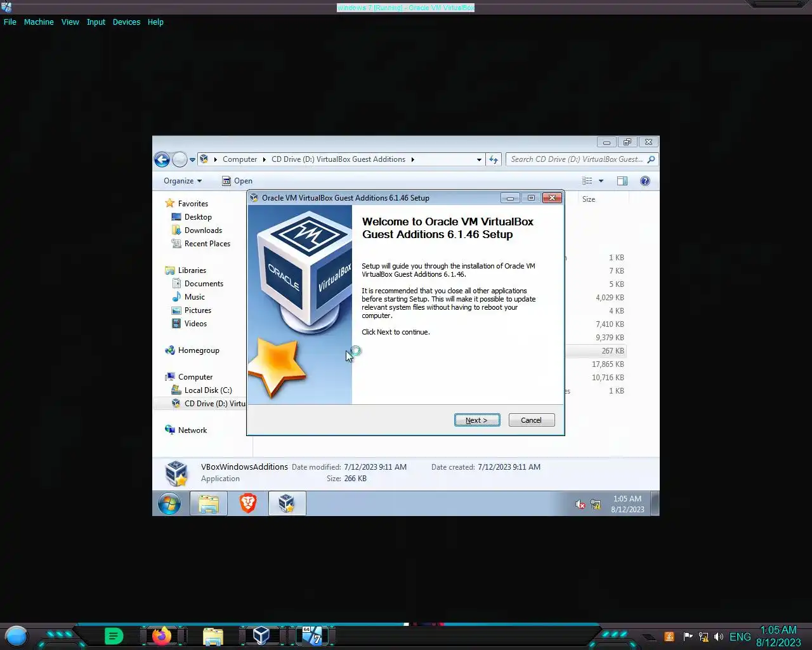The width and height of the screenshot is (812, 650).
Task: Select Recent Places in Favorites
Action: pyautogui.click(x=207, y=244)
